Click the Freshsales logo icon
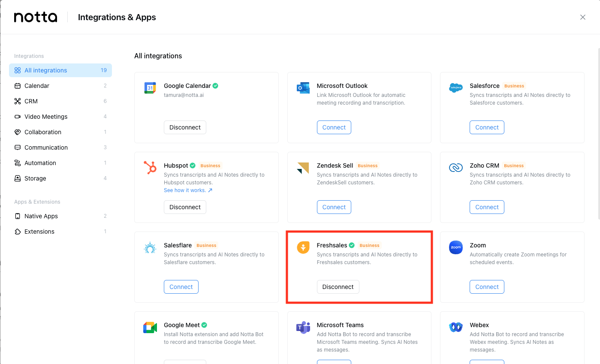 [303, 247]
